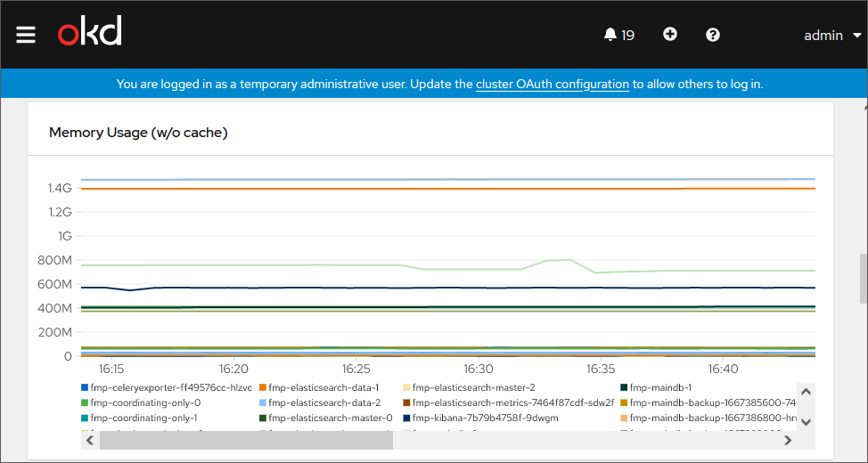This screenshot has height=463, width=868.
Task: Open the notifications bell showing 19
Action: pos(618,35)
